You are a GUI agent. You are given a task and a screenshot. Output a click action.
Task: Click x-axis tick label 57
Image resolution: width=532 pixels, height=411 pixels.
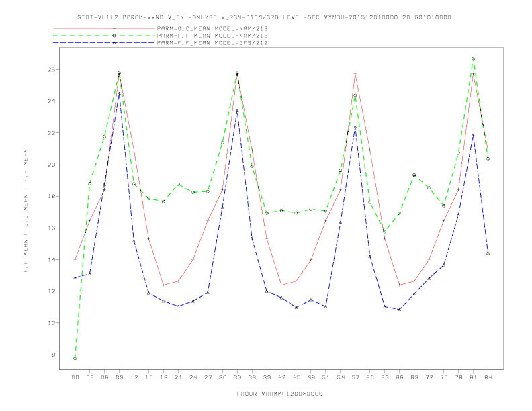point(355,377)
